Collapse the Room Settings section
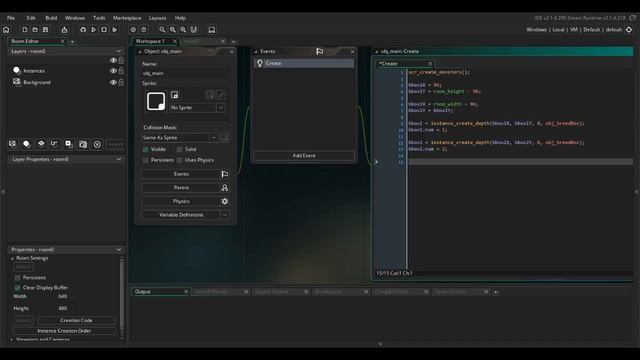Viewport: 640px width, 360px height. pyautogui.click(x=12, y=258)
